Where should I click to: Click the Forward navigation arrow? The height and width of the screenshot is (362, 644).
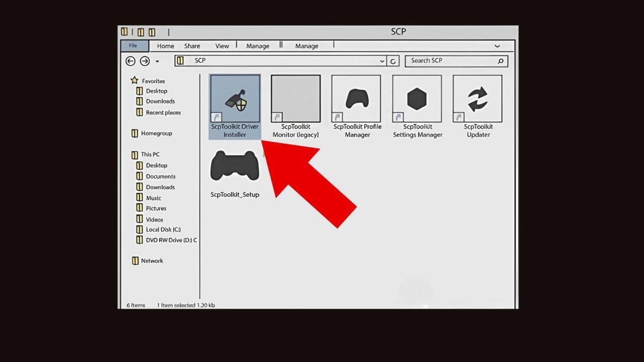144,61
